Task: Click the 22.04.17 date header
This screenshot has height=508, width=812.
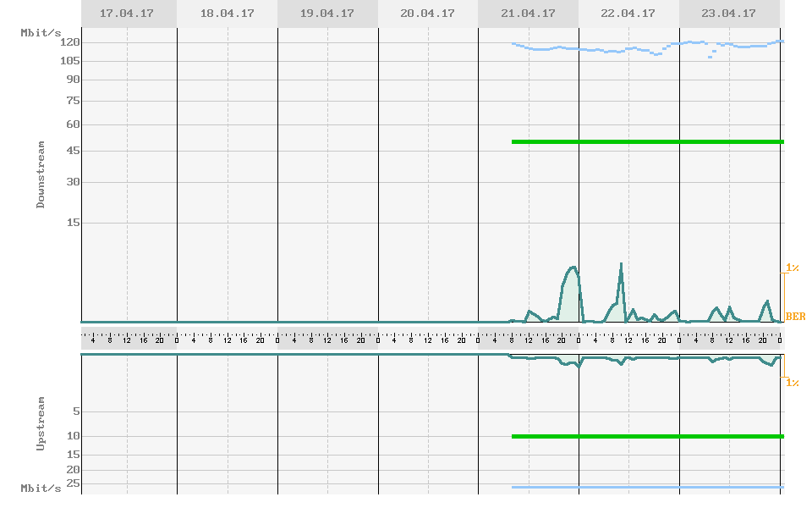Action: point(628,14)
